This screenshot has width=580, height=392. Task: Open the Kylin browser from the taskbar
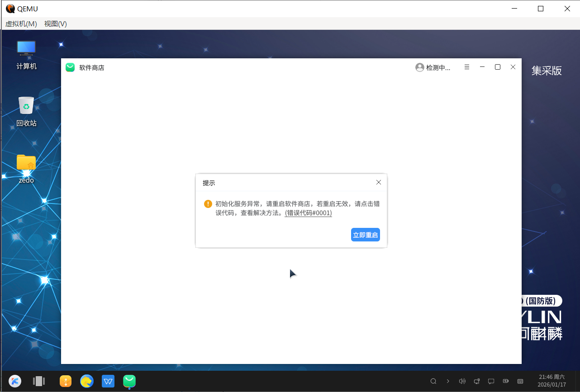pyautogui.click(x=87, y=381)
